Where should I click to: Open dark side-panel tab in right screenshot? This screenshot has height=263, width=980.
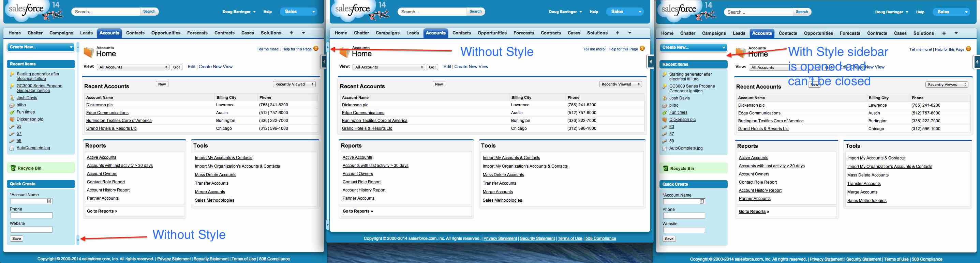977,62
